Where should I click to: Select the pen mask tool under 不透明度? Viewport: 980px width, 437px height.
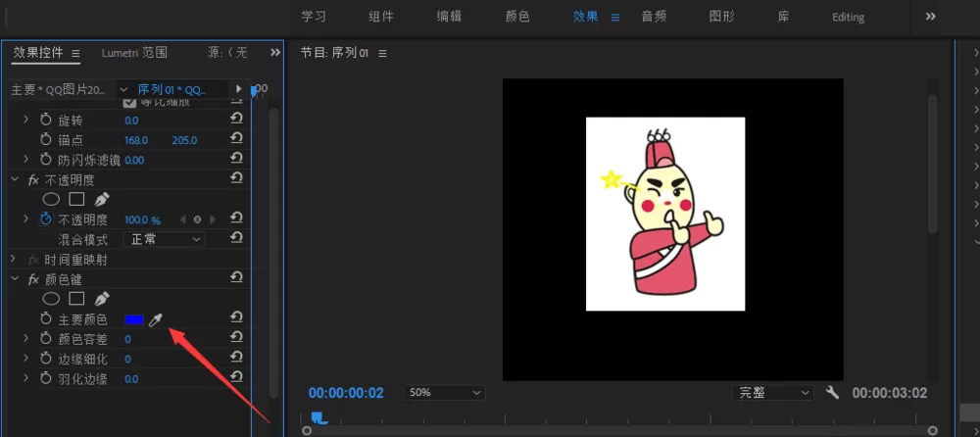point(101,200)
